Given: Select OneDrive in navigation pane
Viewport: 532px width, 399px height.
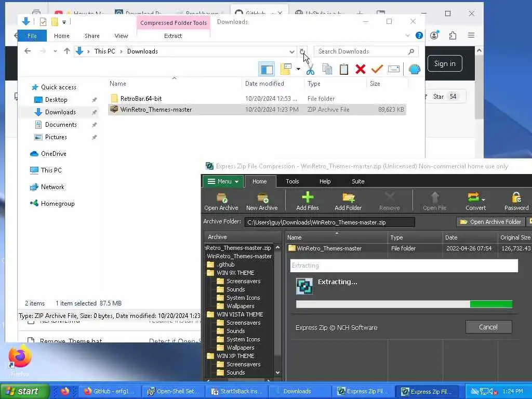Looking at the screenshot, I should tap(54, 154).
